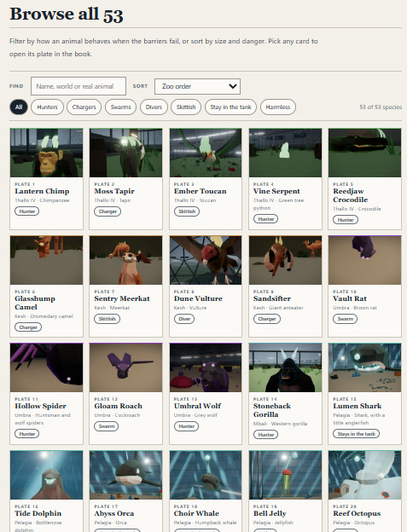The width and height of the screenshot is (407, 532).
Task: Filter species by Chargers
Action: click(84, 107)
